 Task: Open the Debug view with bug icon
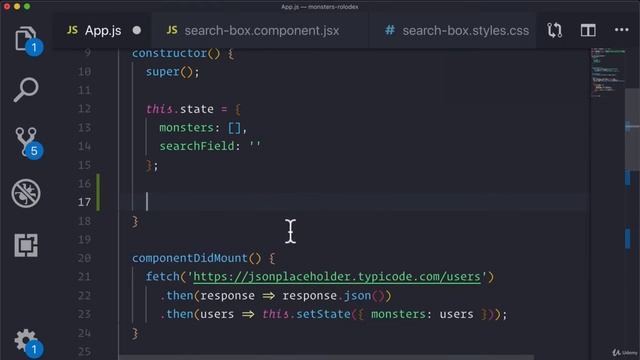[x=26, y=193]
